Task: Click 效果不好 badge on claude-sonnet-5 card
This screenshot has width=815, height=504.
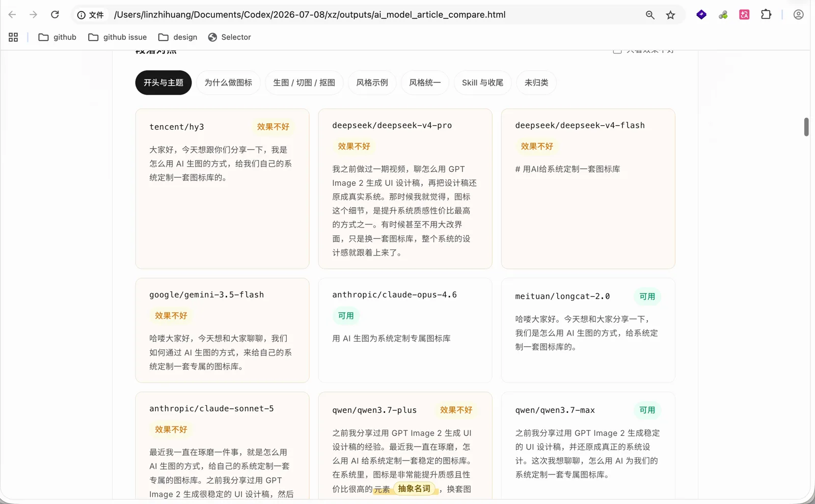Action: 171,430
